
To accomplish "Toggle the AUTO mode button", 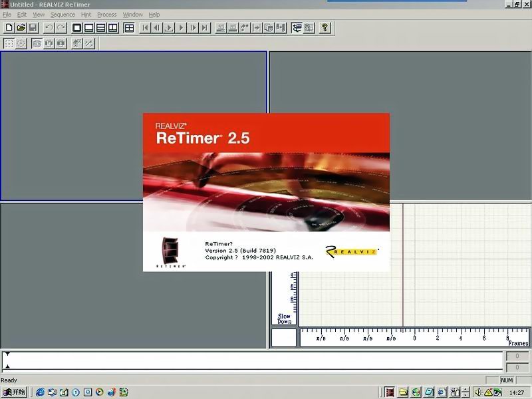I will (37, 43).
